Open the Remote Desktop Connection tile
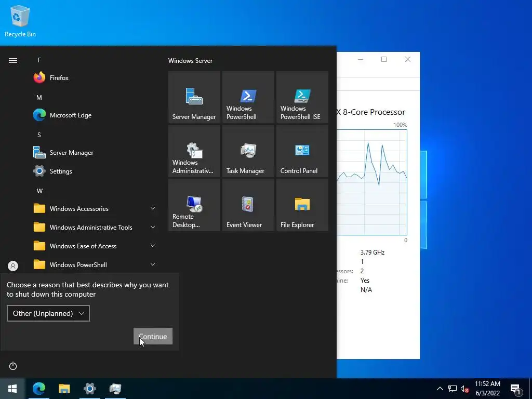The height and width of the screenshot is (399, 532). pos(194,205)
